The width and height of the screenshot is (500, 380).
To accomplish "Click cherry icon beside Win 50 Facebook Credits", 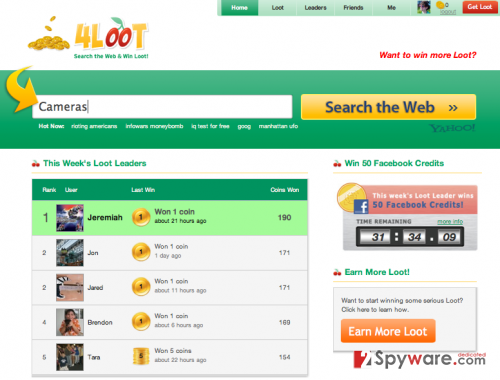I will tap(337, 164).
